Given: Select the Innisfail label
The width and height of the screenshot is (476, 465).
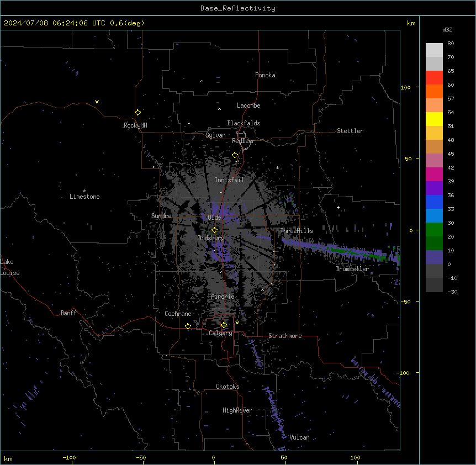Looking at the screenshot, I should (230, 180).
